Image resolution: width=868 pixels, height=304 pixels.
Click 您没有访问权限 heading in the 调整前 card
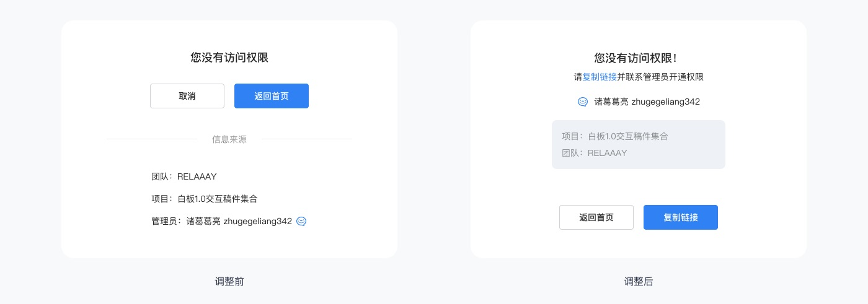tap(229, 58)
